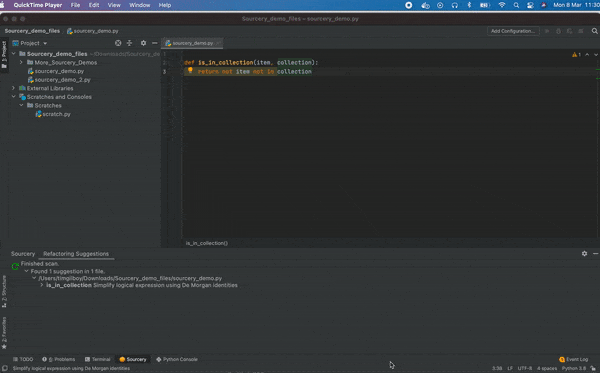Open Search Everywhere magnifier in IDE toolbar

click(x=595, y=31)
